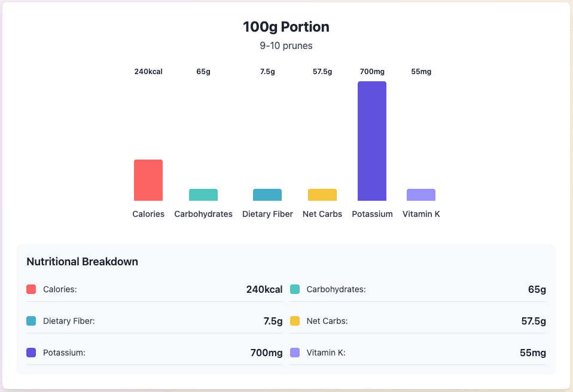The width and height of the screenshot is (573, 392).
Task: Click the red Calories swatch in Nutritional Breakdown
Action: 32,289
